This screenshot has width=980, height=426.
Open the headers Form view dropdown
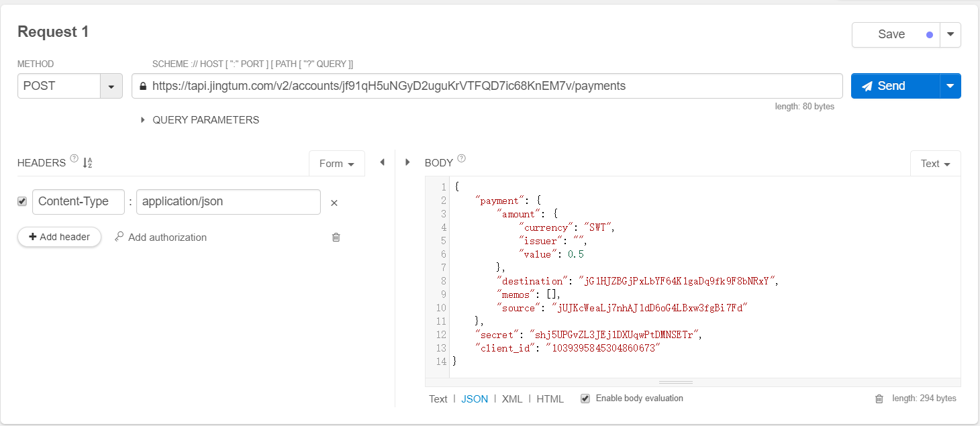coord(337,163)
